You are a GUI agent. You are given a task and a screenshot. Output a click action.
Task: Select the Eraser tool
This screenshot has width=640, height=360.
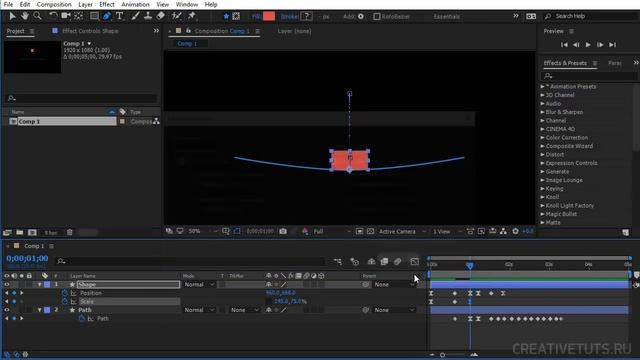click(161, 16)
